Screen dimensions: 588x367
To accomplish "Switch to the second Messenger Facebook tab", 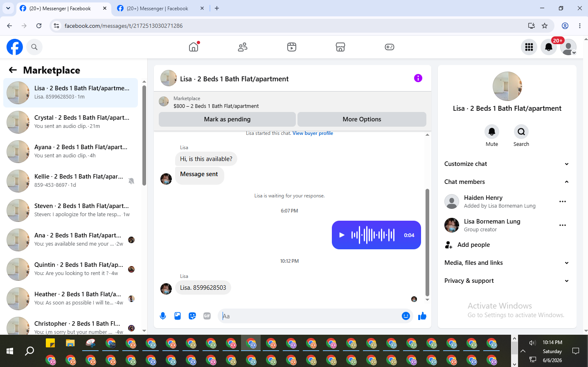I will tap(160, 8).
